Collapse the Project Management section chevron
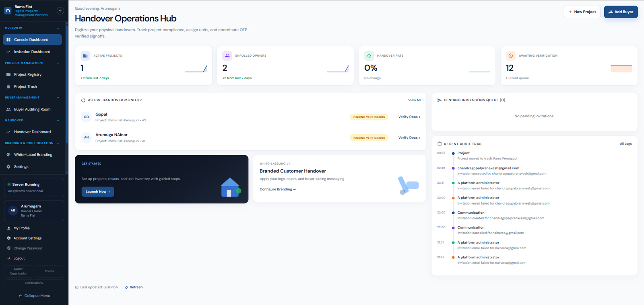 coord(58,63)
